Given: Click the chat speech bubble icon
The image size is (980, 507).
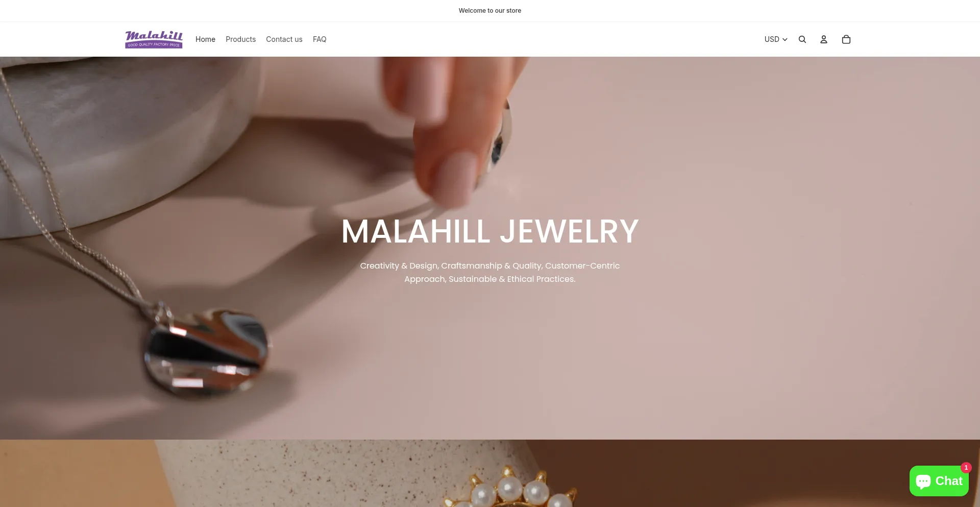Looking at the screenshot, I should [x=923, y=481].
